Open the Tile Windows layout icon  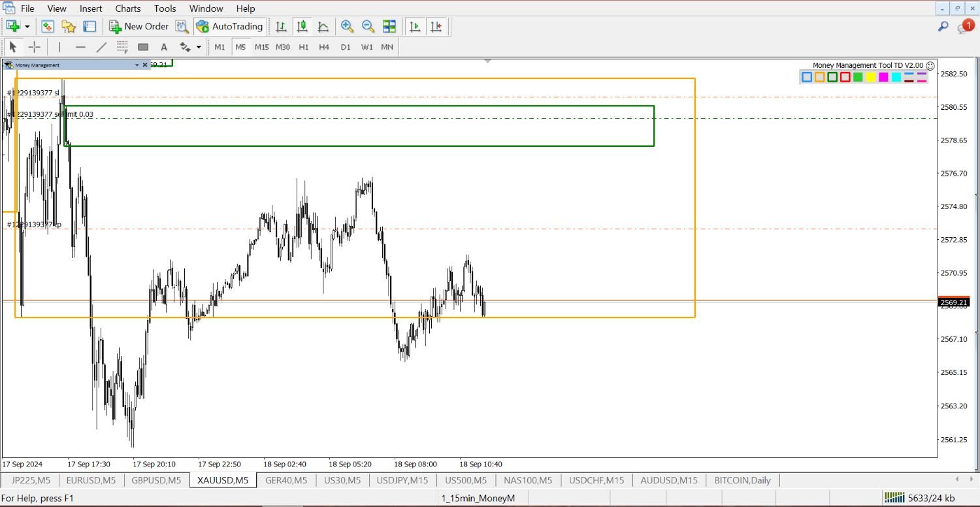[389, 26]
